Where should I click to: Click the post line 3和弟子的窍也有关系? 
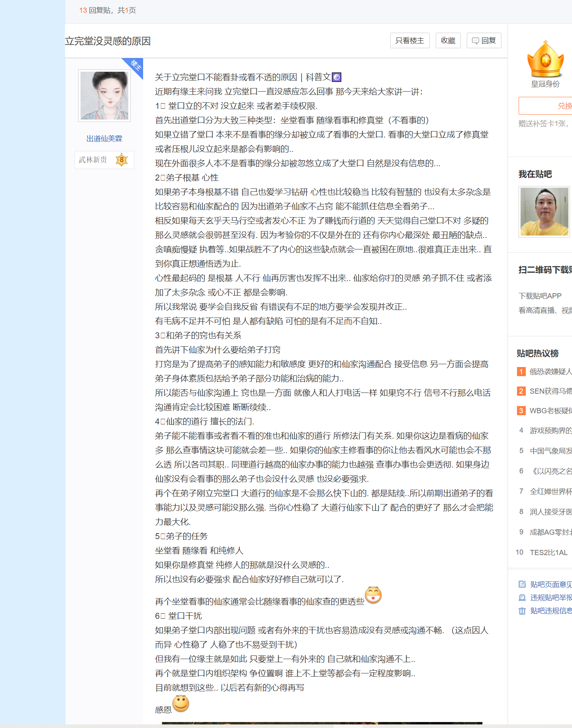(x=198, y=336)
